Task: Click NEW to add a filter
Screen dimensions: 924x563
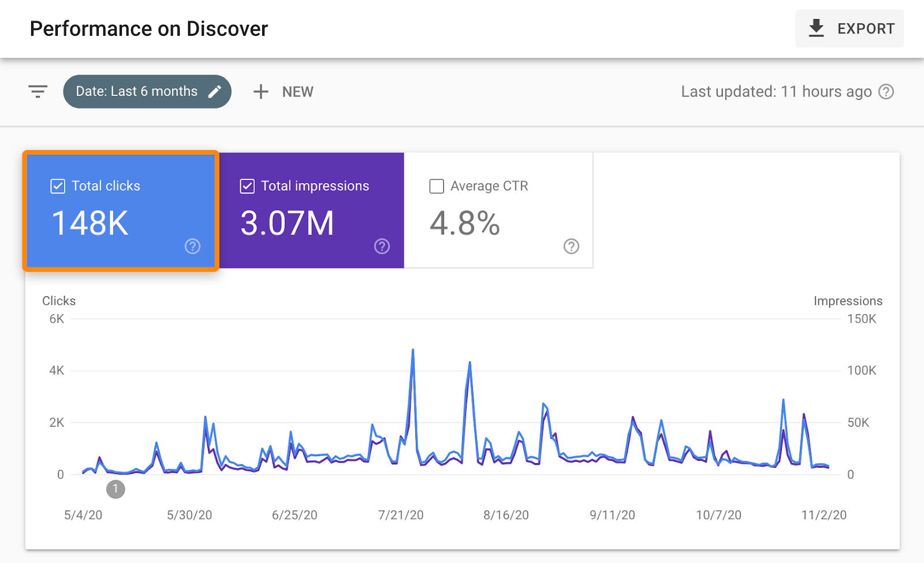Action: (x=297, y=91)
